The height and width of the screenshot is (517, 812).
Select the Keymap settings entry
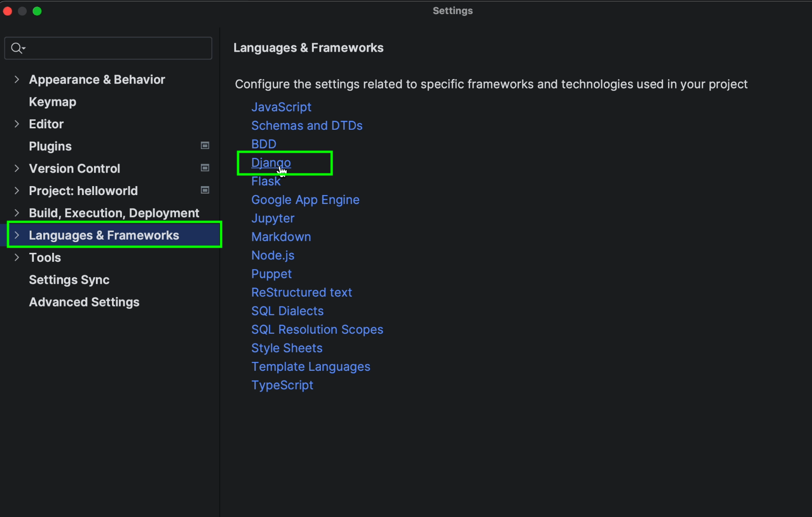(52, 102)
